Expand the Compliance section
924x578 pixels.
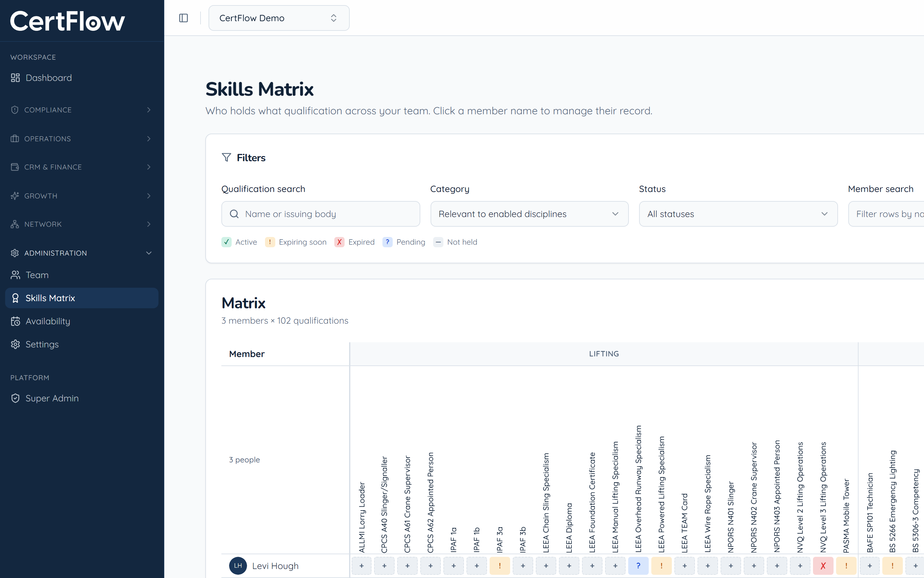pos(82,110)
